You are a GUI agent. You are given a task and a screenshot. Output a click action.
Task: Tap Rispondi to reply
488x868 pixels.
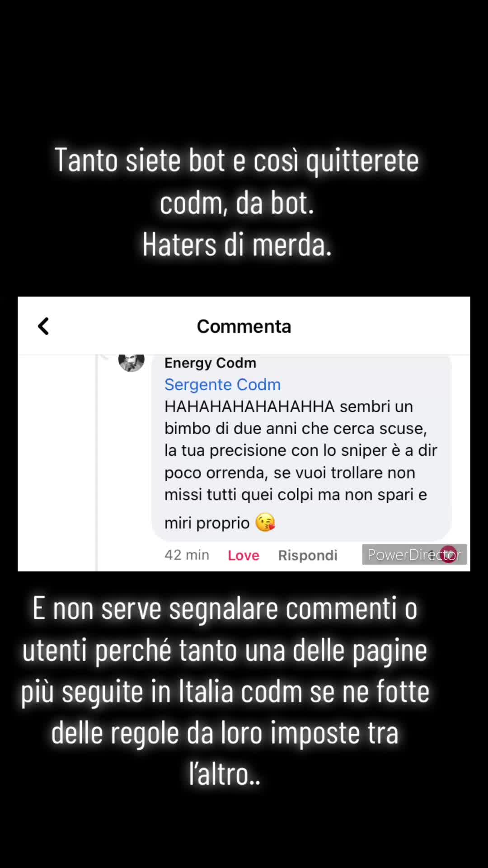coord(308,555)
